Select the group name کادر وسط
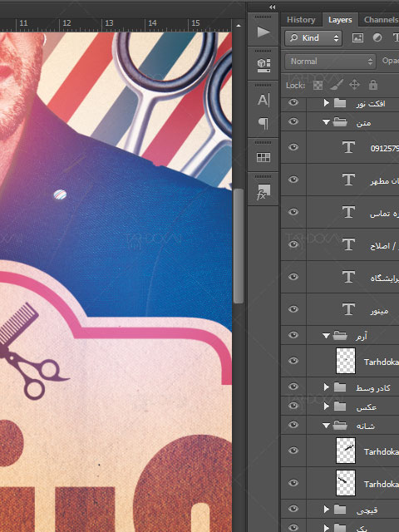 pyautogui.click(x=373, y=388)
